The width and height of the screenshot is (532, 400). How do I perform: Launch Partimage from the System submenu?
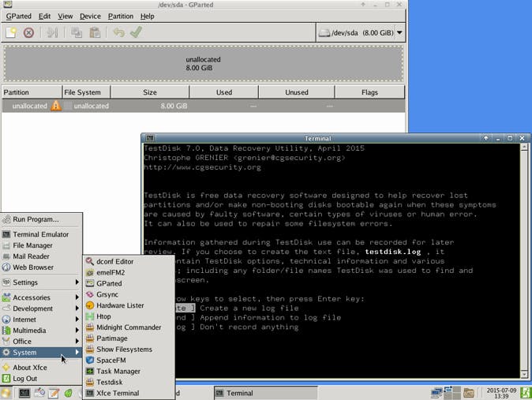(129, 338)
